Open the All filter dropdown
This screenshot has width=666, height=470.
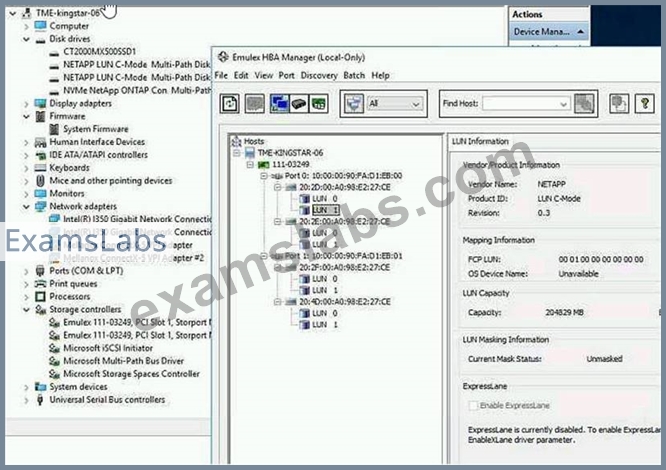point(395,104)
